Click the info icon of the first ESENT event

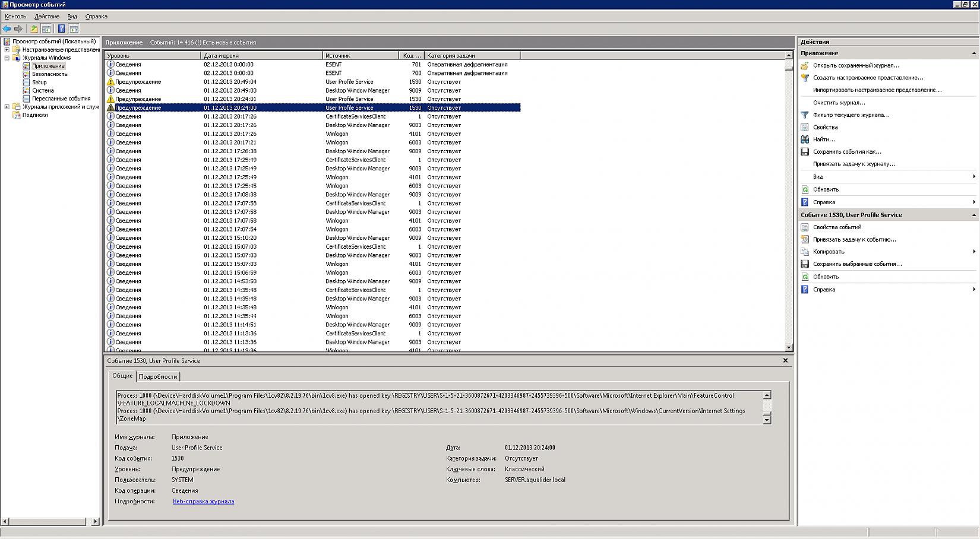[x=110, y=64]
